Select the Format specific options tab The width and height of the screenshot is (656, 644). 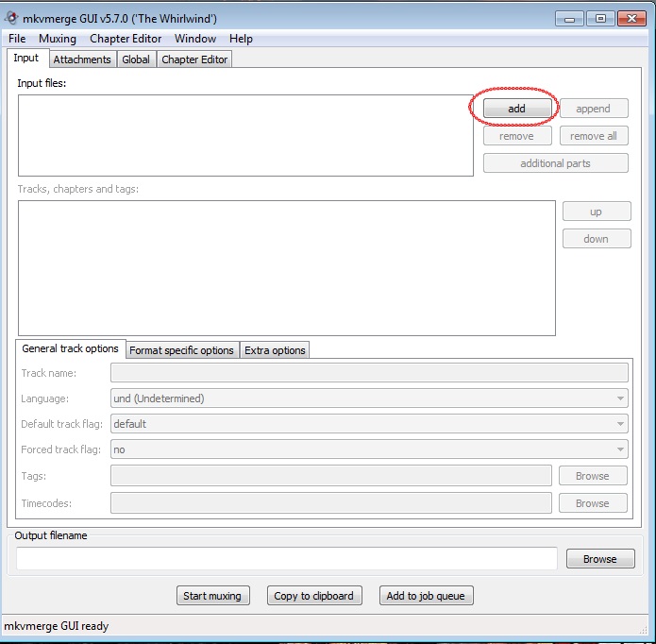click(182, 350)
